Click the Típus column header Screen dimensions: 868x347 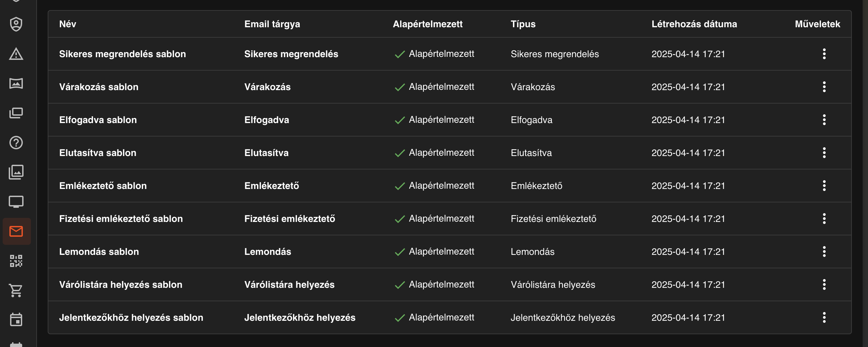point(523,24)
